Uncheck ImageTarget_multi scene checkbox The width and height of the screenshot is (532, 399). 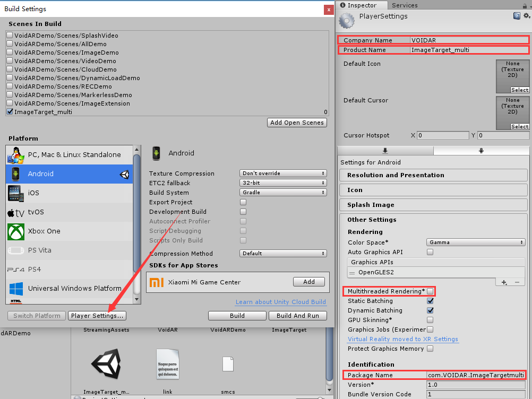click(10, 111)
